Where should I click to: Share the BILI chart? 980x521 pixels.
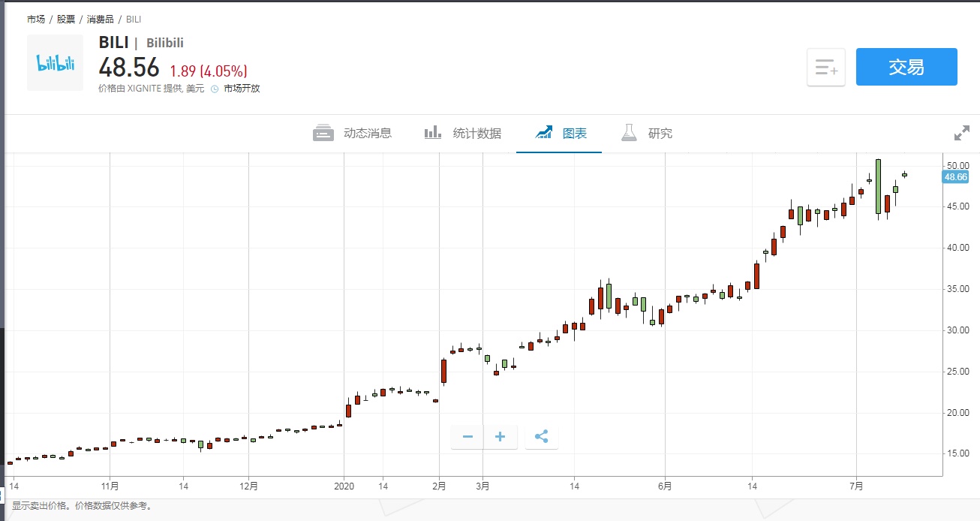tap(542, 436)
